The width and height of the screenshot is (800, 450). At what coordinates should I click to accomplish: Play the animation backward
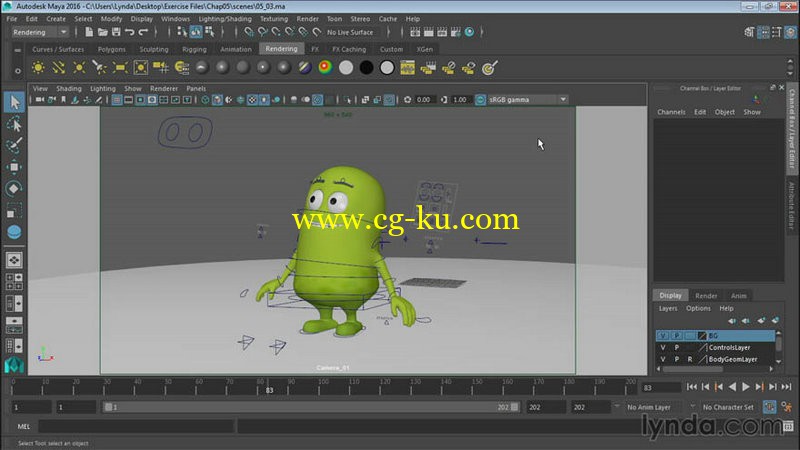(x=732, y=387)
